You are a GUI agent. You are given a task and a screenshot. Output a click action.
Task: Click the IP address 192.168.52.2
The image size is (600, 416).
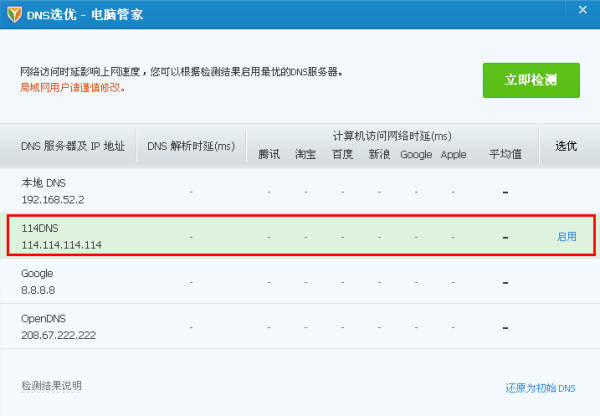click(x=53, y=200)
